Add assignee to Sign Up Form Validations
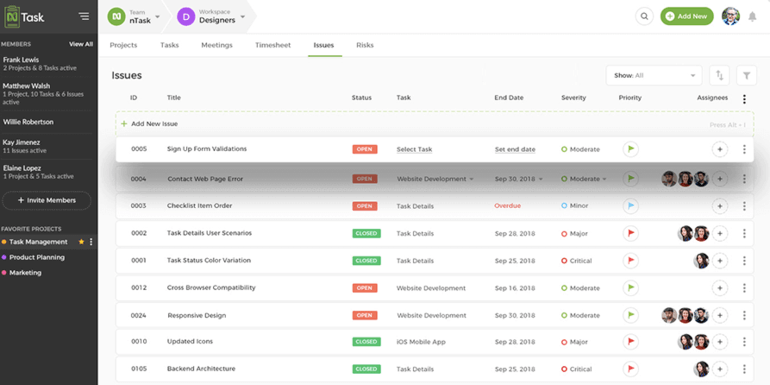 (720, 149)
